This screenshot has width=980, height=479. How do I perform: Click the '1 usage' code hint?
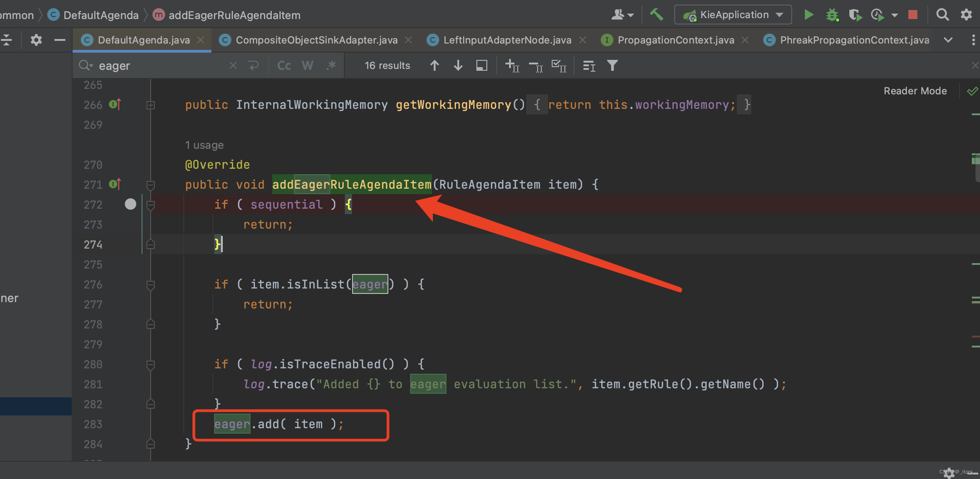coord(204,145)
